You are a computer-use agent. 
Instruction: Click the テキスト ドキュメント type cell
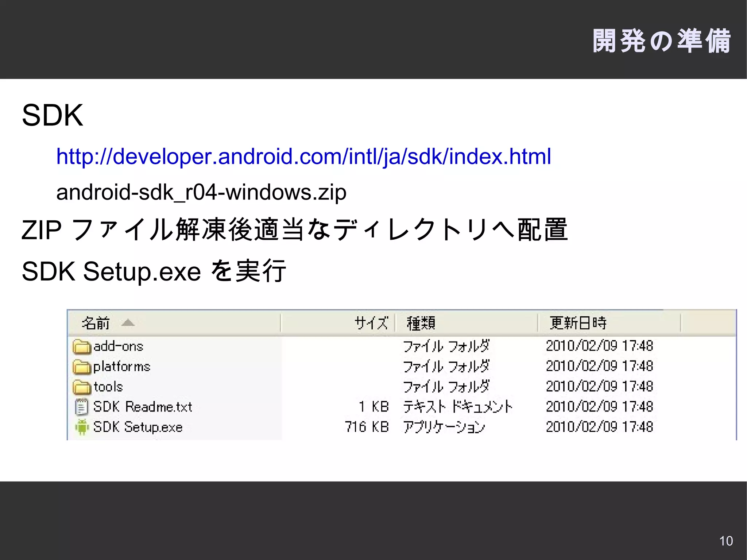(x=458, y=407)
